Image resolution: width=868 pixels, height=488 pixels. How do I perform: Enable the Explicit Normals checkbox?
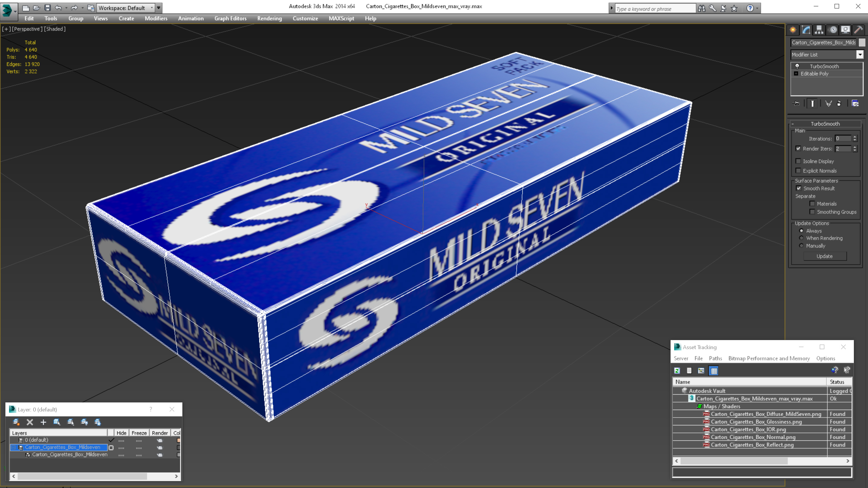coord(798,170)
